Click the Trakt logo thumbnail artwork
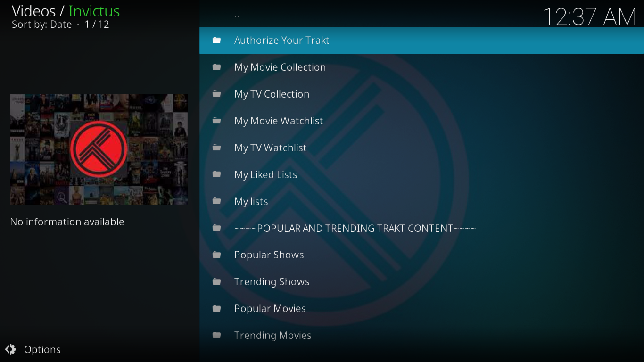This screenshot has height=362, width=644. click(x=99, y=149)
